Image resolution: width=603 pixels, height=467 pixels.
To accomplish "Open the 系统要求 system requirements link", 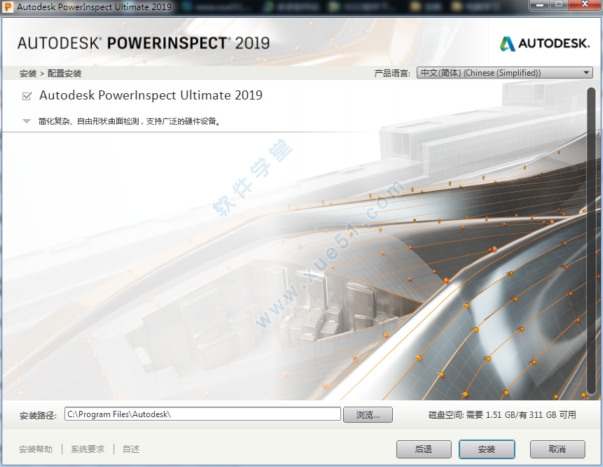I will (88, 449).
